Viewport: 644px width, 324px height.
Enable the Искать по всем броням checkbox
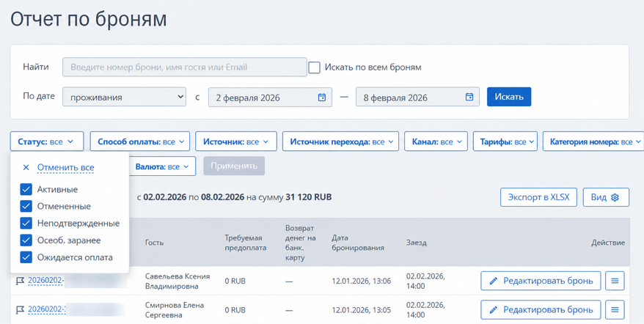tap(314, 67)
